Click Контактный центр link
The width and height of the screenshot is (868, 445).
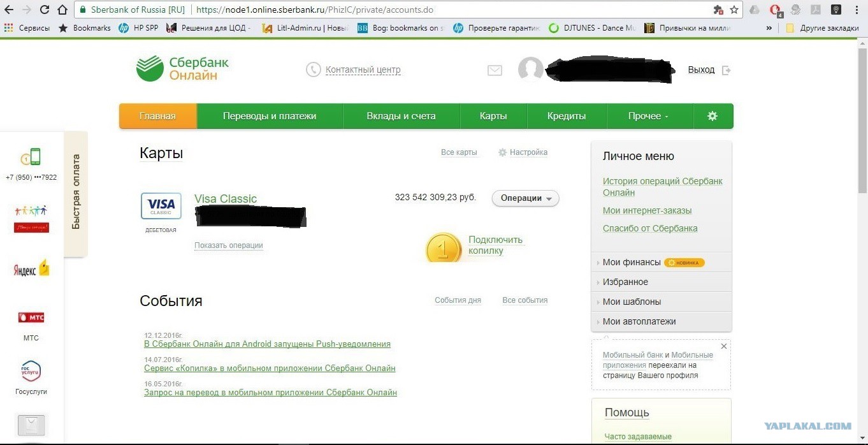363,70
